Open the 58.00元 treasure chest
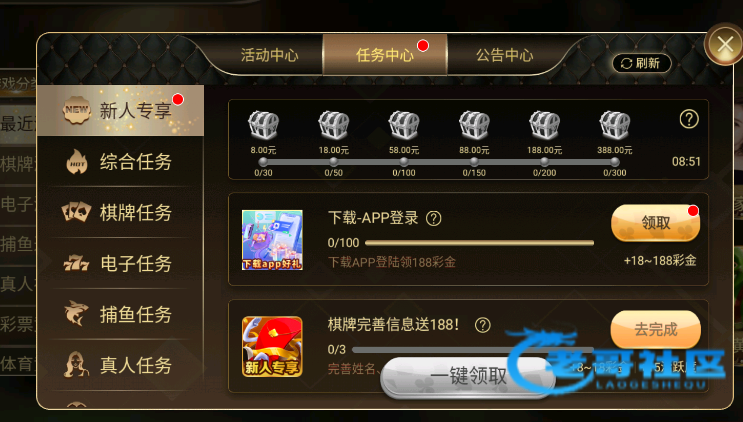The image size is (743, 422). (x=404, y=125)
